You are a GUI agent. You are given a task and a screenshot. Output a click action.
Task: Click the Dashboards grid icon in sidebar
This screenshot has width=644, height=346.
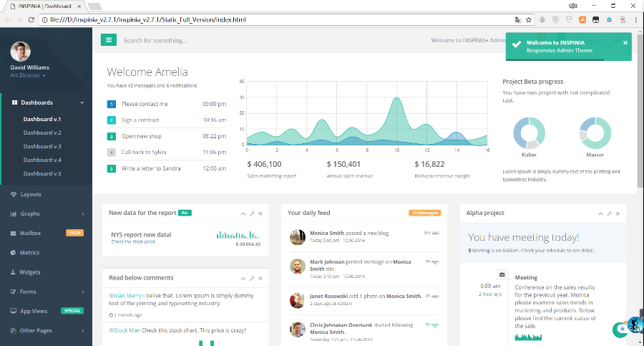pyautogui.click(x=14, y=102)
